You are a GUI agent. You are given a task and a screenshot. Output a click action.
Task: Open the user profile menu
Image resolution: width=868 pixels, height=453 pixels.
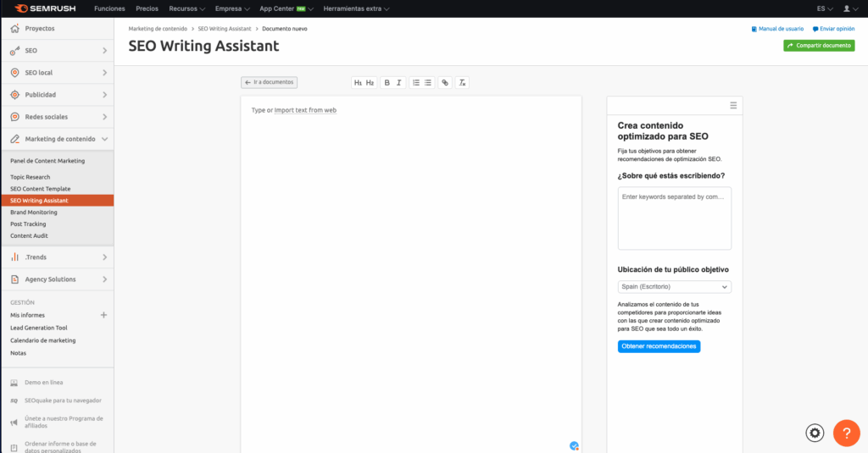tap(849, 8)
